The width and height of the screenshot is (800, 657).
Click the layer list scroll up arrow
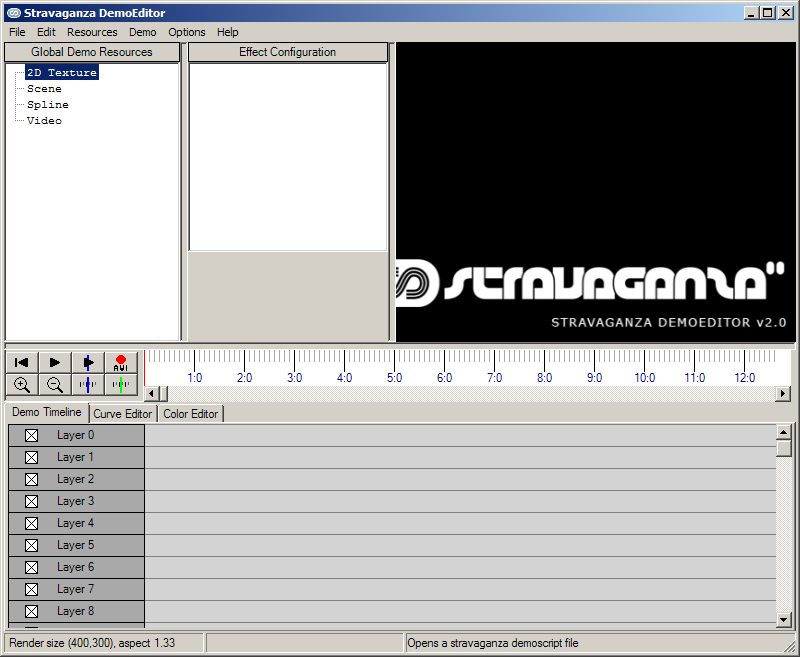point(784,433)
